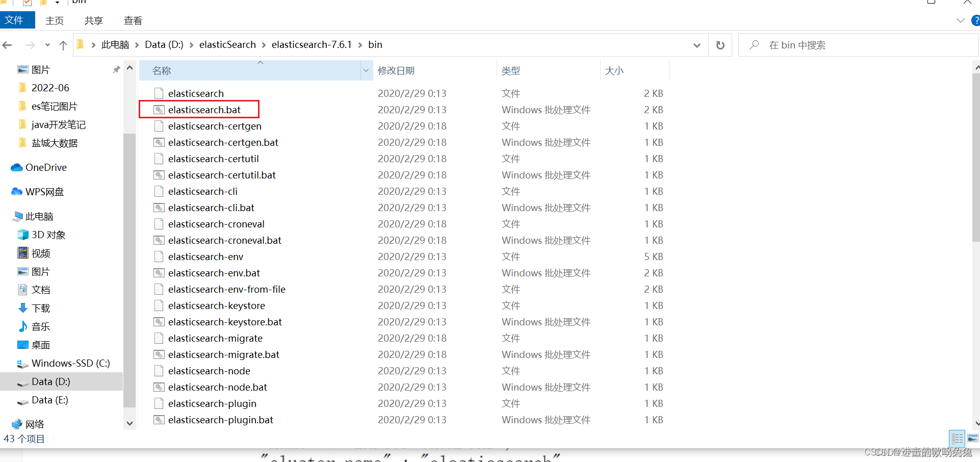Select the elasticsearch-node.bat file icon
The width and height of the screenshot is (980, 462).
159,387
